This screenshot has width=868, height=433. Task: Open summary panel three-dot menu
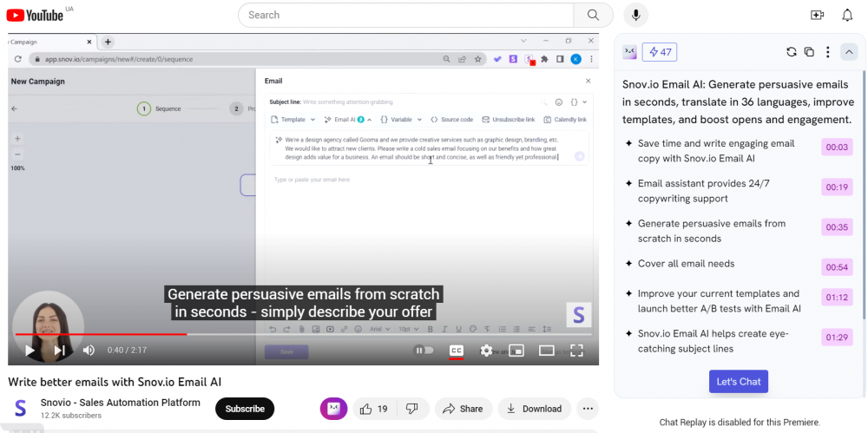click(x=827, y=52)
